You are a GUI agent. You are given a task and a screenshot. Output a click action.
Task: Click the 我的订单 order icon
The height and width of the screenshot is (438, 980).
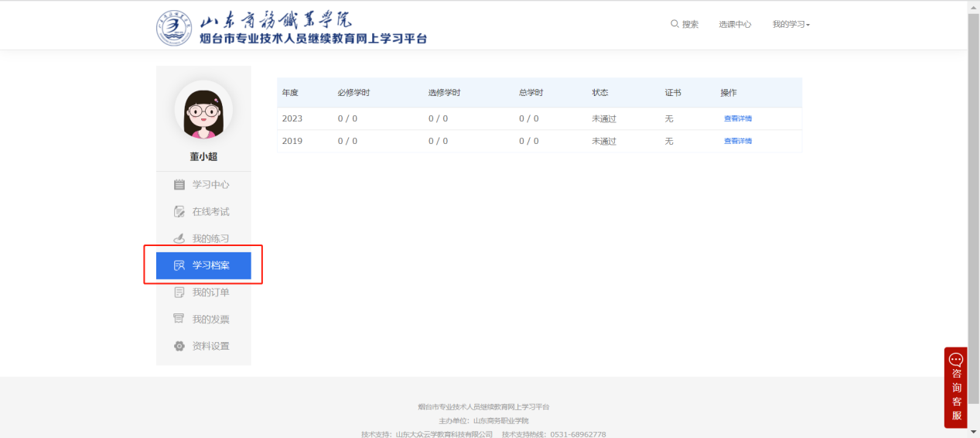pyautogui.click(x=179, y=293)
